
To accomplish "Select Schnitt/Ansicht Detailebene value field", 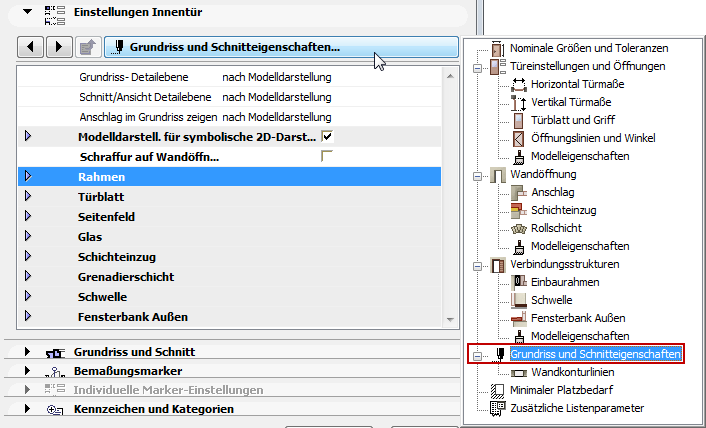I will [277, 97].
